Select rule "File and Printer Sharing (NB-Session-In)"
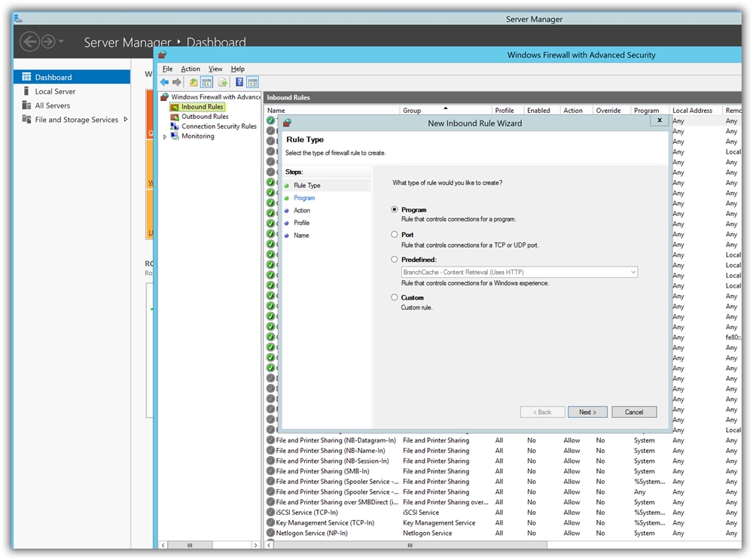The width and height of the screenshot is (753, 560). tap(332, 461)
